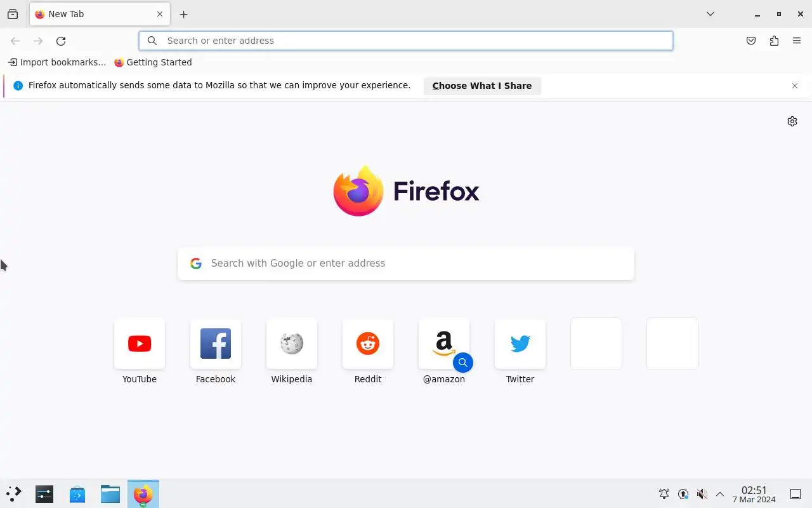Open the file manager from taskbar
812x508 pixels.
110,494
